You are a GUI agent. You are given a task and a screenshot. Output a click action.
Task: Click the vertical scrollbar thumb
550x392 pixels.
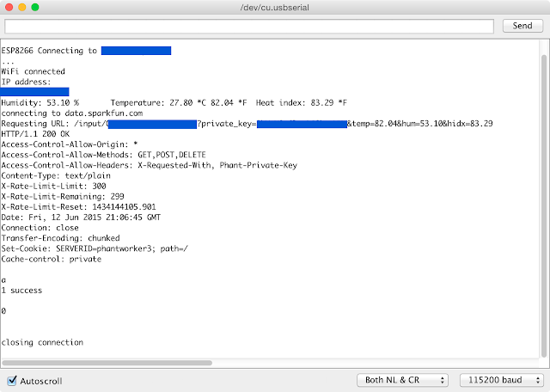(x=544, y=205)
